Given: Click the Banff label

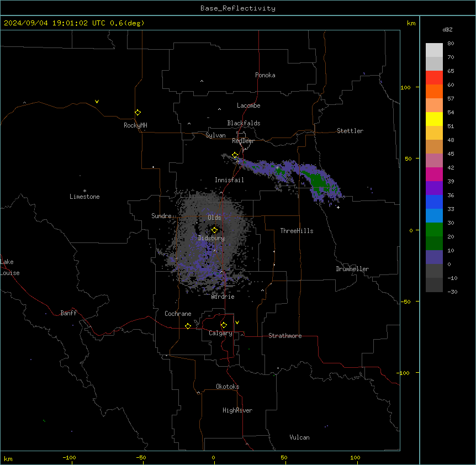Looking at the screenshot, I should coord(68,313).
